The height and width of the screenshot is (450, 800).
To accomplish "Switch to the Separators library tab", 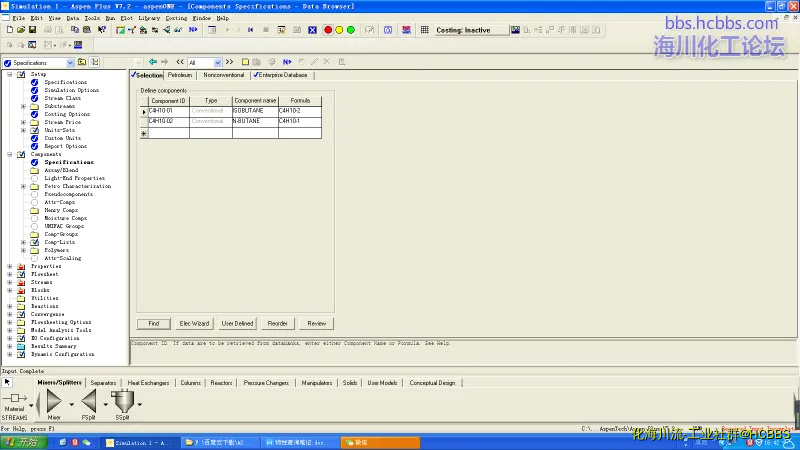I will click(103, 383).
